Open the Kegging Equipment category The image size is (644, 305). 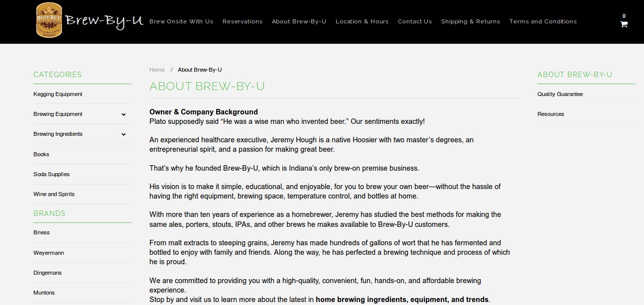click(58, 94)
